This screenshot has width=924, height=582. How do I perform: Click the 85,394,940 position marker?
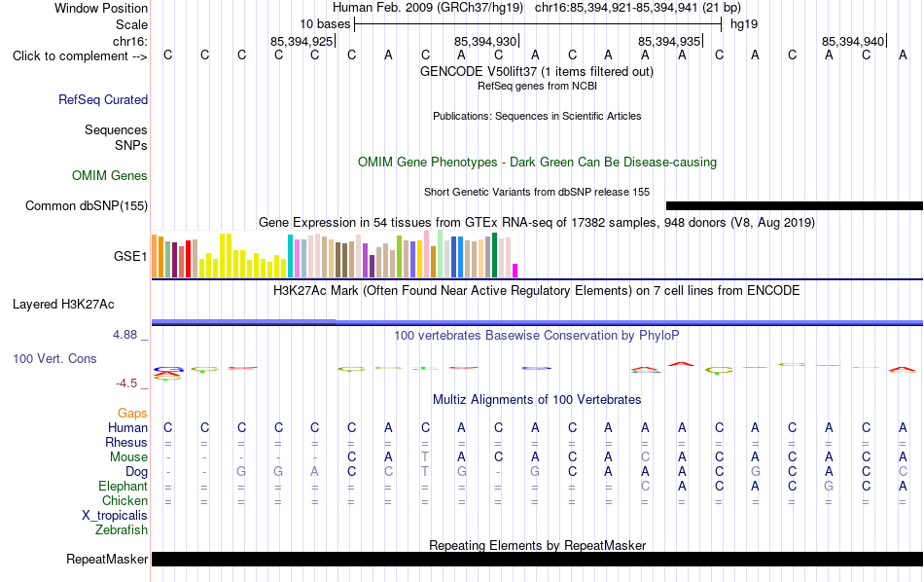(x=853, y=41)
